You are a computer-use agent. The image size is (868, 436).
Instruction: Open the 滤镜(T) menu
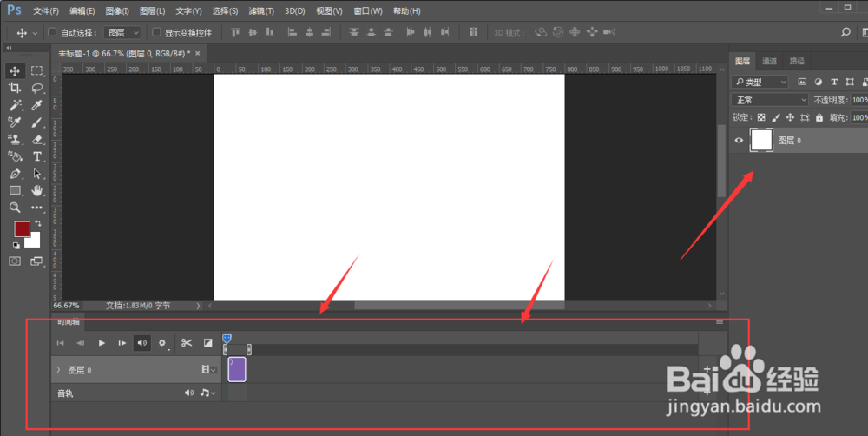pyautogui.click(x=261, y=11)
